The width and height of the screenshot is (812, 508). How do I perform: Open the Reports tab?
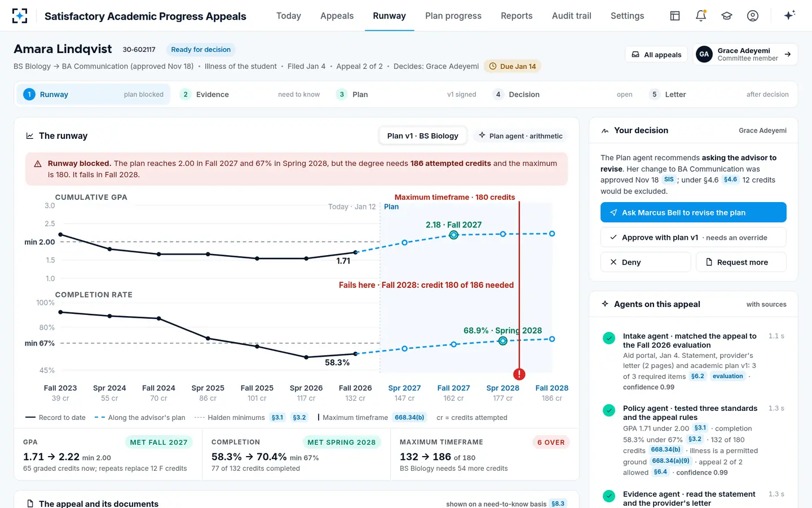[x=517, y=16]
